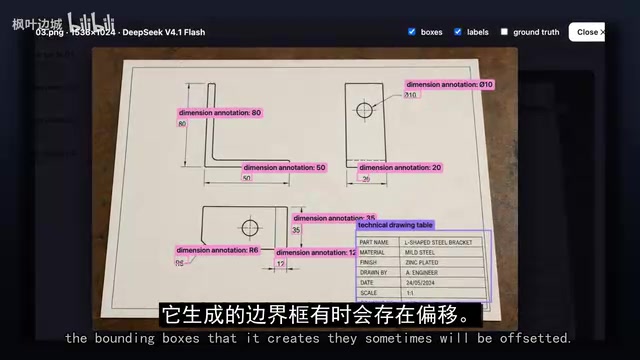Click the 'dimension annotation: R6' label
Image resolution: width=640 pixels, height=360 pixels.
point(217,250)
